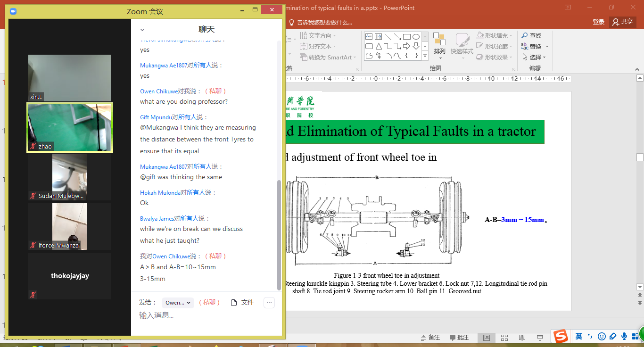Click the File (文件) button in chat
This screenshot has width=644, height=347.
[x=242, y=303]
